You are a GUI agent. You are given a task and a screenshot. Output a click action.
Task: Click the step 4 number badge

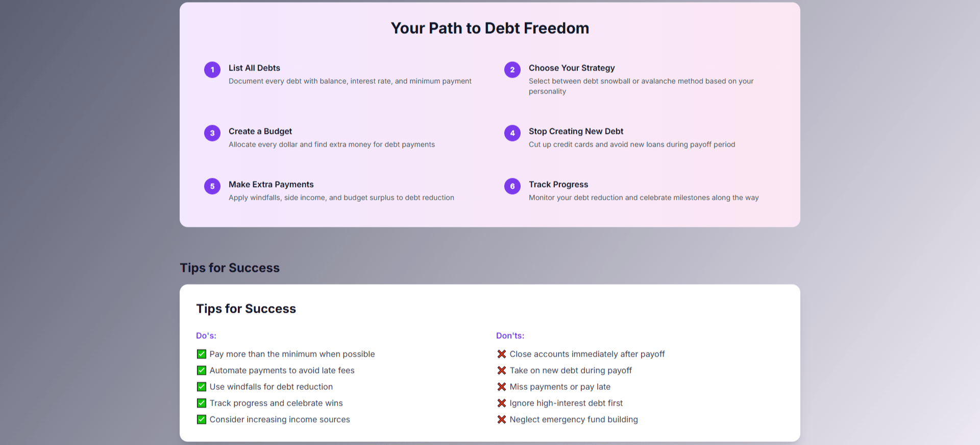[512, 133]
